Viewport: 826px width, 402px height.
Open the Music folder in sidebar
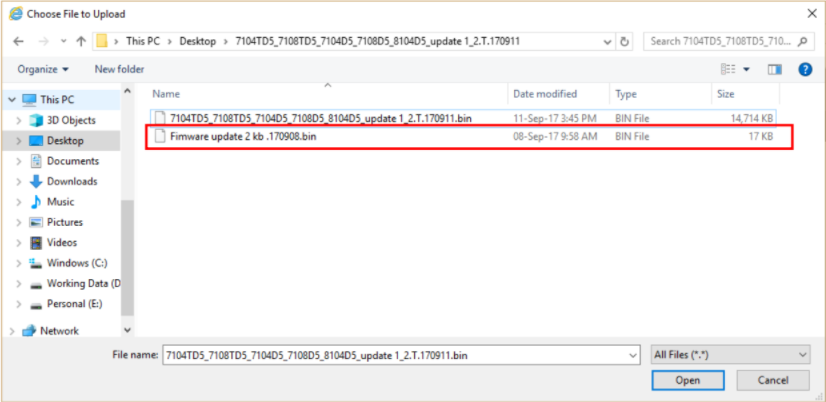point(60,202)
